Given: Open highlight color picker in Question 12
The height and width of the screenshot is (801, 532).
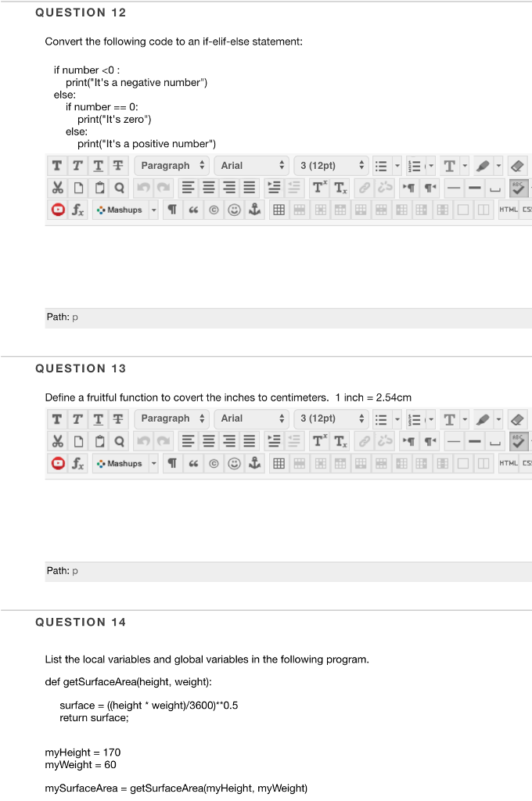Looking at the screenshot, I should tap(483, 166).
